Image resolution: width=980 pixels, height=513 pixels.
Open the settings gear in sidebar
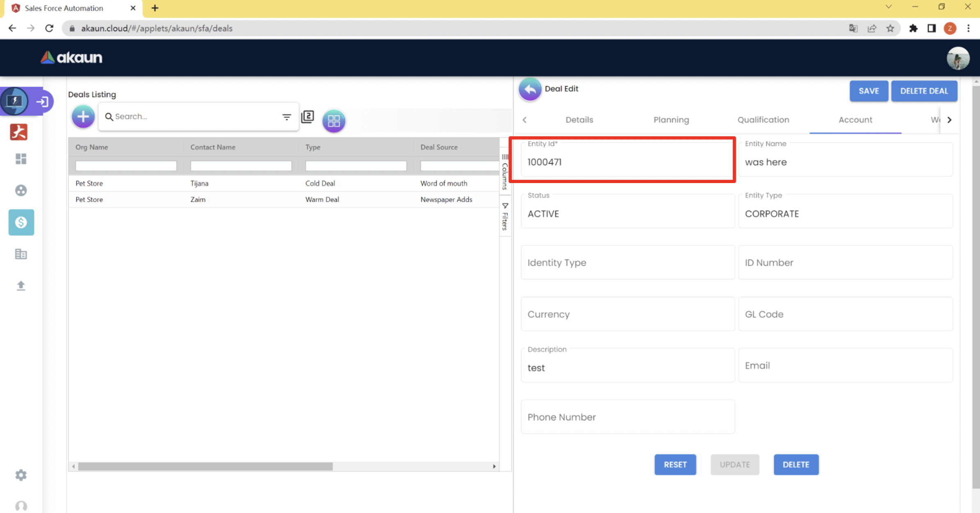point(21,475)
